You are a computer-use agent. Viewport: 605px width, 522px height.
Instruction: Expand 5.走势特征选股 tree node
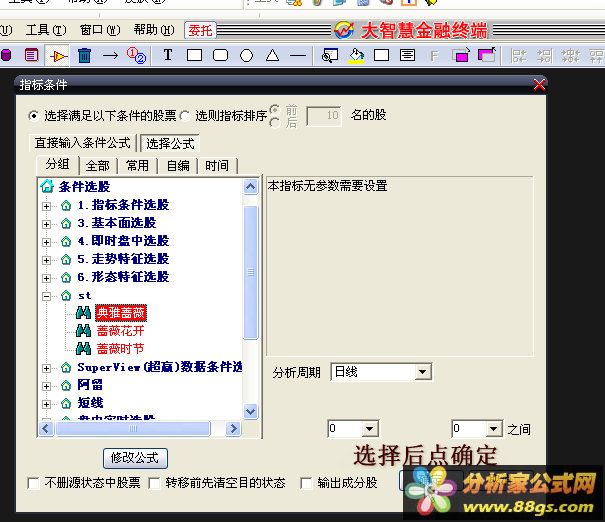[46, 260]
